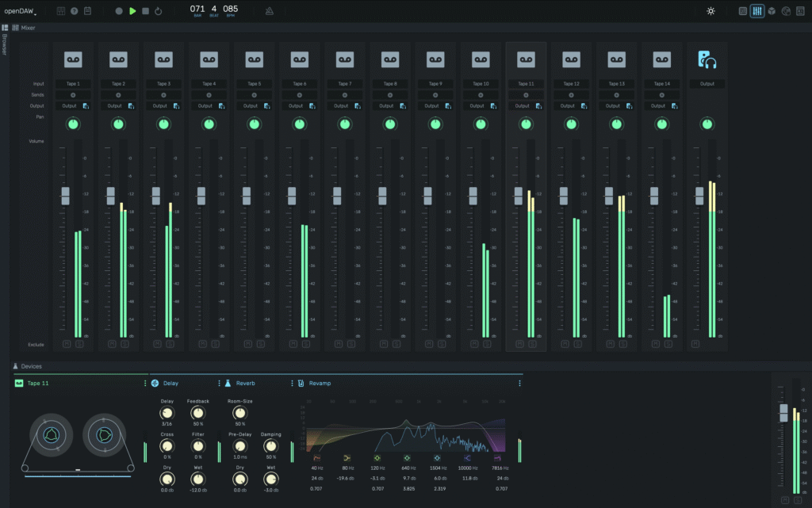Click the add Sends button on Tape 2
Image resolution: width=812 pixels, height=508 pixels.
pyautogui.click(x=118, y=94)
